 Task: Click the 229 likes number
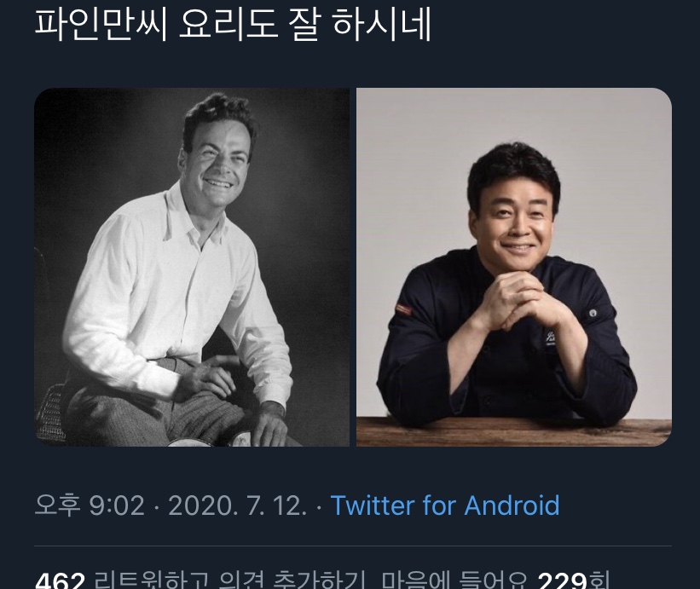click(562, 580)
